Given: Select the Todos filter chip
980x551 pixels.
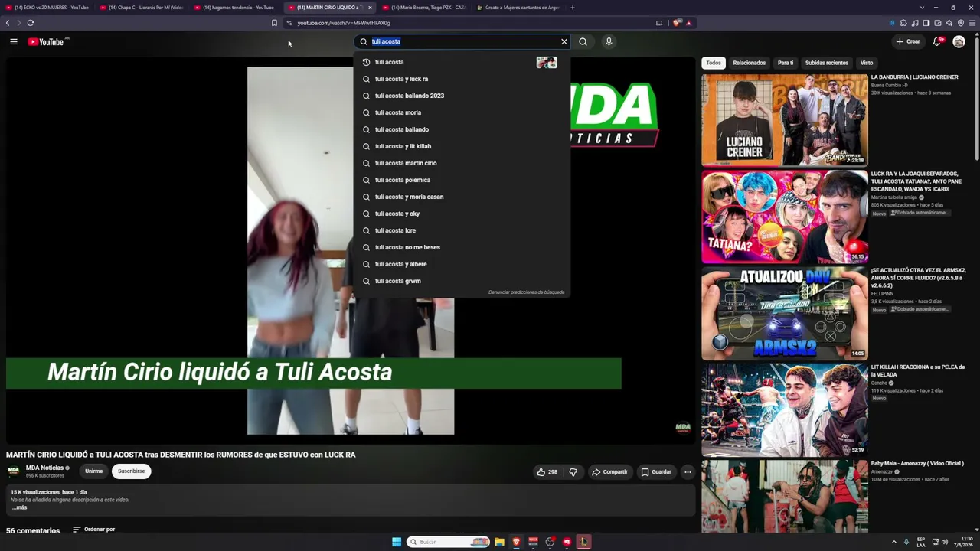Looking at the screenshot, I should point(714,63).
